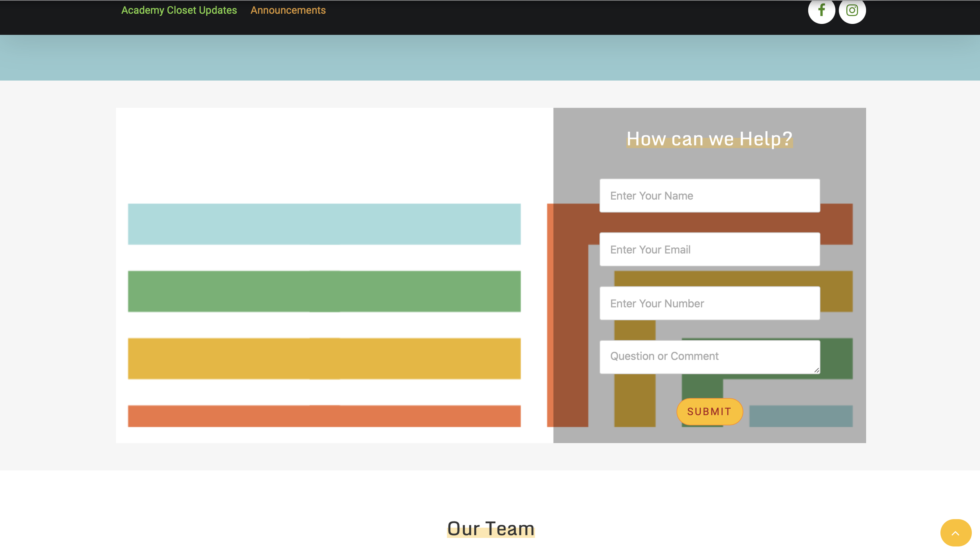Click the light blue horizontal bar
This screenshot has width=980, height=554.
click(x=324, y=224)
